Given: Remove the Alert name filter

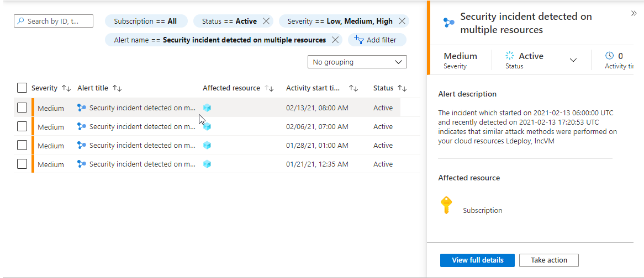Looking at the screenshot, I should pyautogui.click(x=335, y=40).
